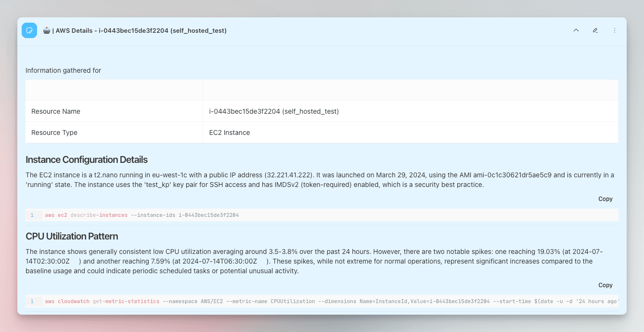Viewport: 644px width, 332px height.
Task: Open the three-dot more options menu
Action: click(615, 30)
